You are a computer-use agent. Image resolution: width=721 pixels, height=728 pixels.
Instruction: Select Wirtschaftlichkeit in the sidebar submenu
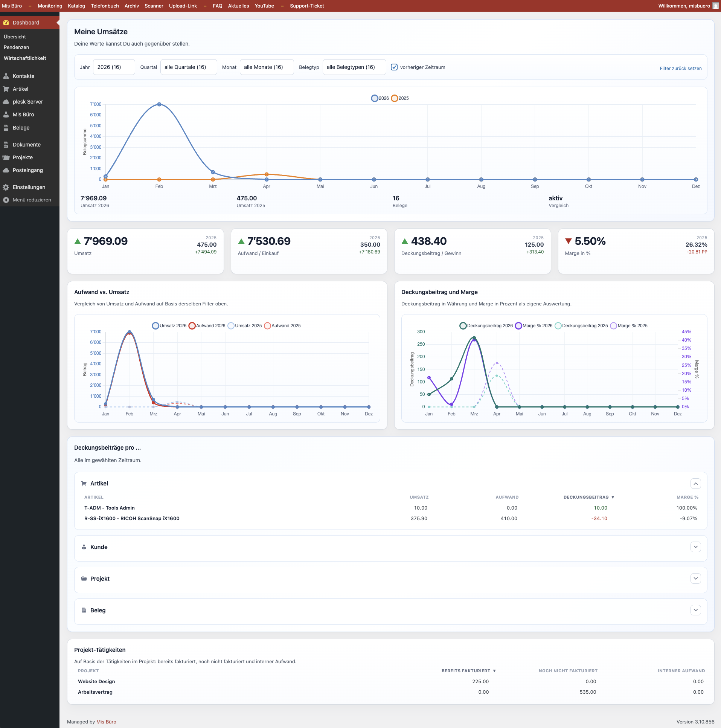click(25, 58)
